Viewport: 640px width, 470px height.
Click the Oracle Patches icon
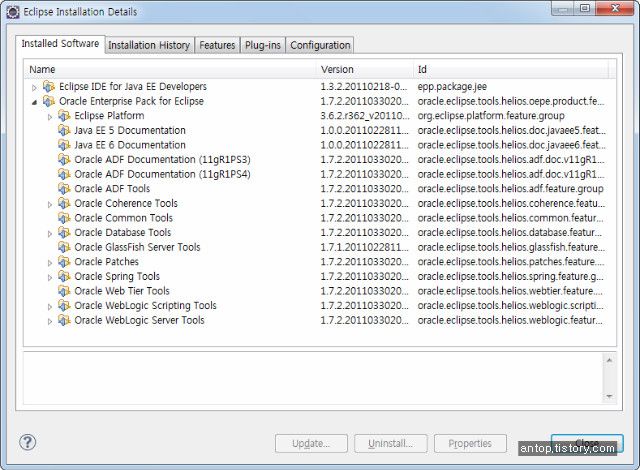click(x=64, y=262)
